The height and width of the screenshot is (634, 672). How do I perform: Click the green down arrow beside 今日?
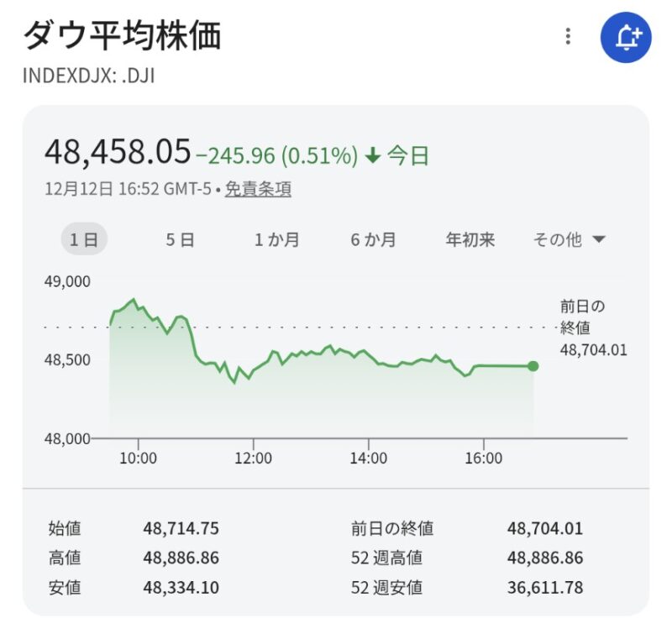click(x=374, y=155)
